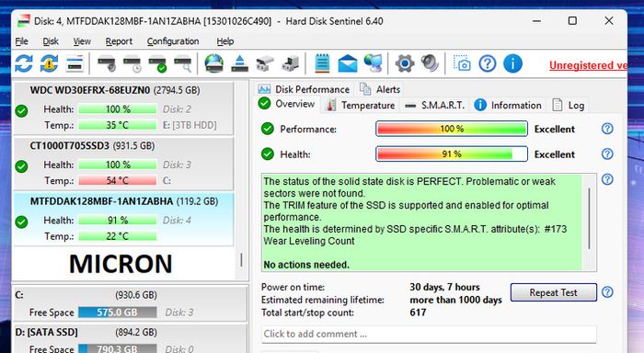The width and height of the screenshot is (644, 353).
Task: Select the WDC WD30EFRX-68EUZN0 disk entry
Action: [x=123, y=108]
